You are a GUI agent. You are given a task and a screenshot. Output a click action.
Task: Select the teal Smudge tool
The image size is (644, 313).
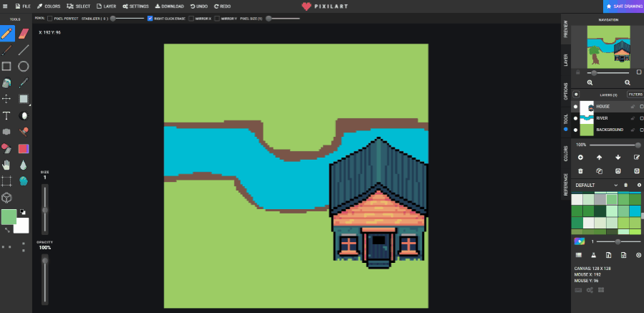[24, 181]
